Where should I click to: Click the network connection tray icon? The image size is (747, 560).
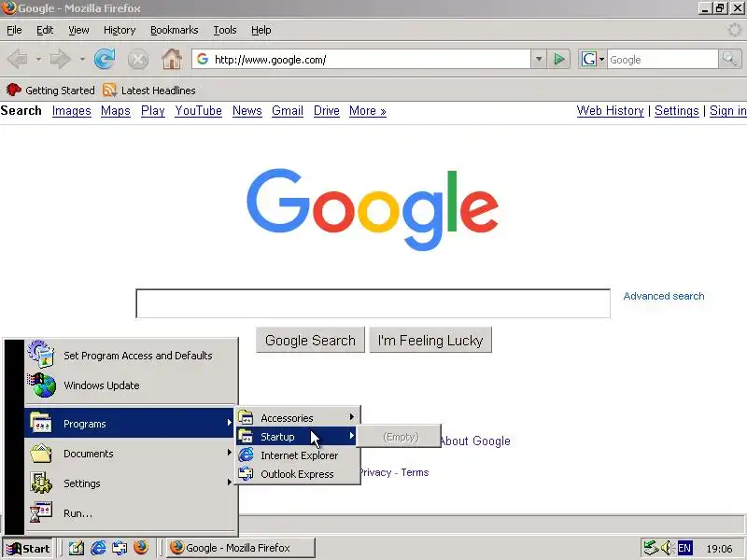click(x=650, y=548)
